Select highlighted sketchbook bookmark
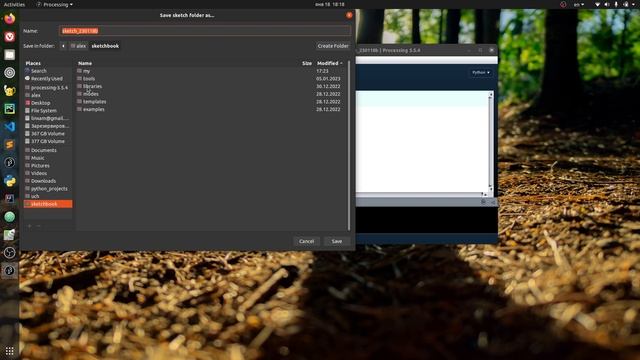 48,204
